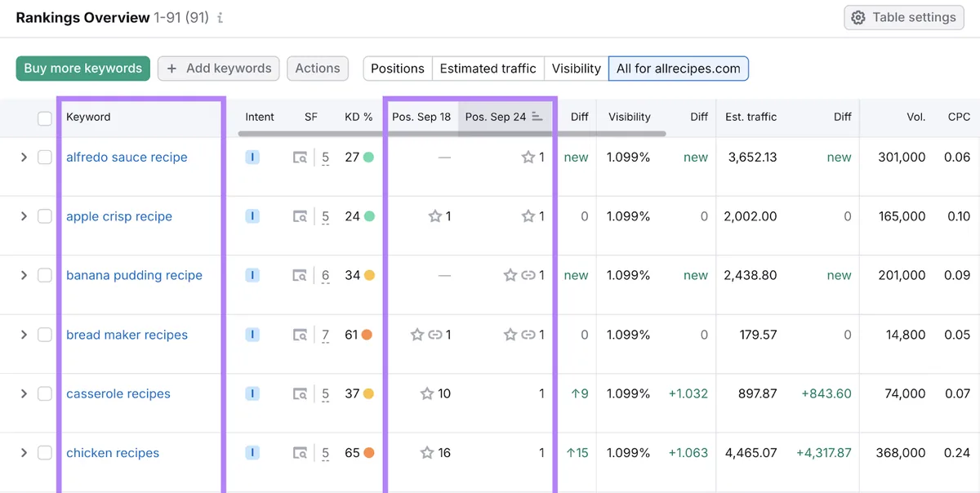Viewport: 980px width, 493px height.
Task: Click Sep 24 star icon for alfredo sauce recipe
Action: [528, 158]
